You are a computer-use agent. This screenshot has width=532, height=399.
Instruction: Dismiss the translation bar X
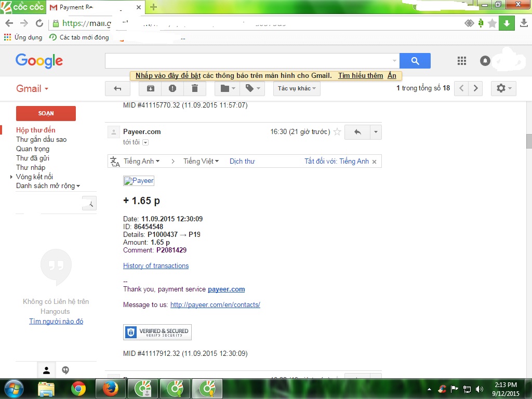tap(374, 162)
